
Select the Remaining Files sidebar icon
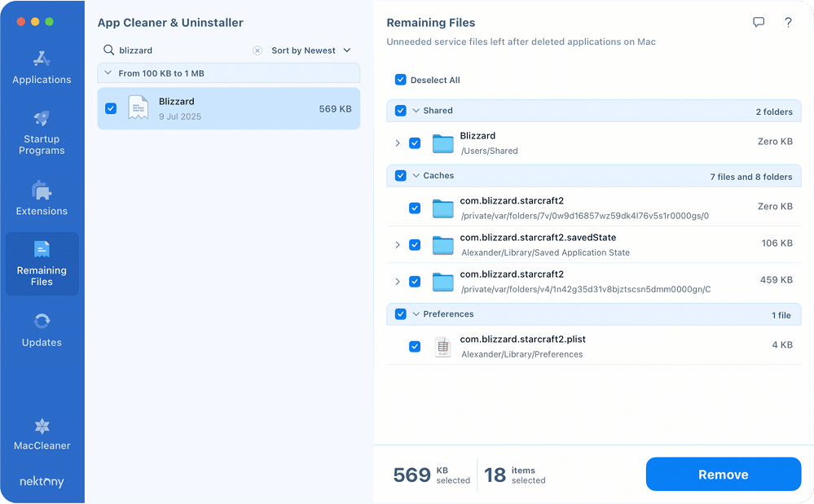42,249
